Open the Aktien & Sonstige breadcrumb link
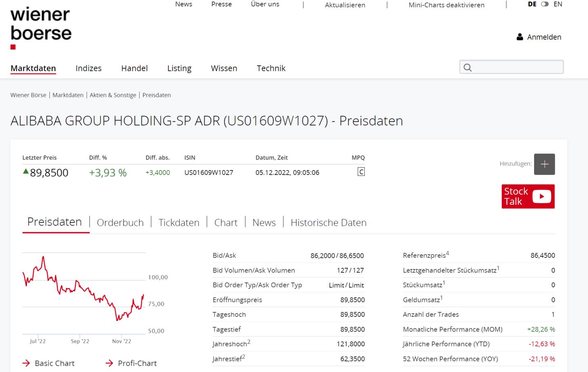This screenshot has width=588, height=372. click(x=113, y=95)
